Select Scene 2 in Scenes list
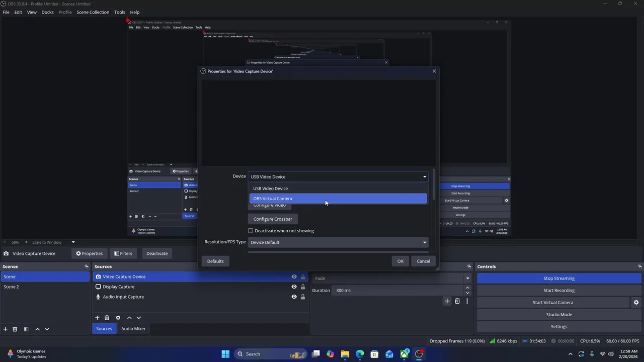This screenshot has width=644, height=362. pyautogui.click(x=45, y=287)
